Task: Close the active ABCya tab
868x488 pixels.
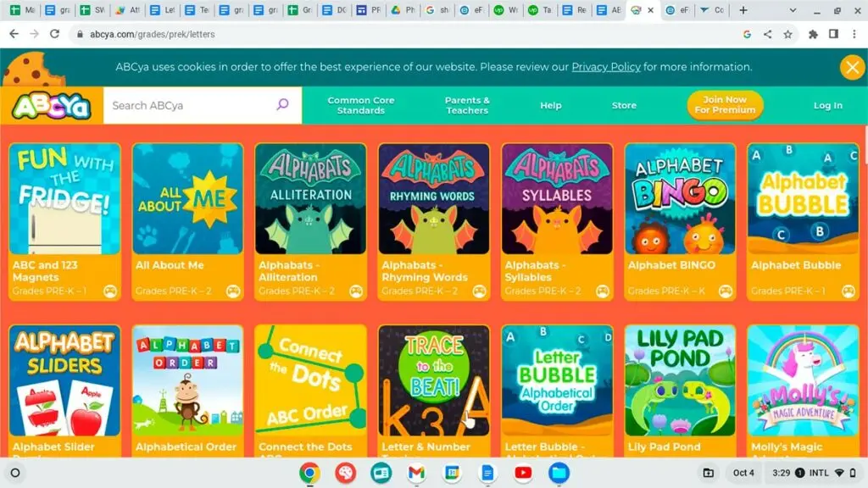Action: click(650, 10)
